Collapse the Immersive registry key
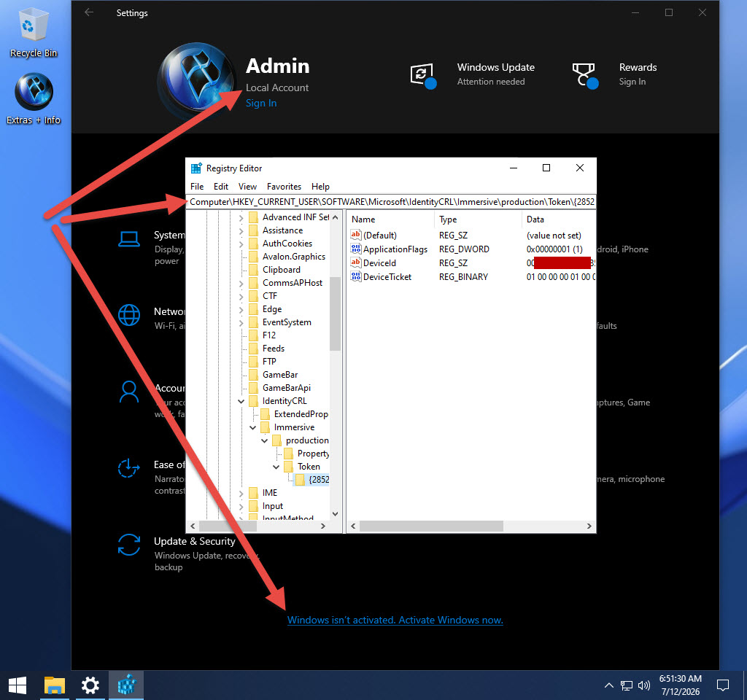Viewport: 747px width, 700px height. (253, 427)
